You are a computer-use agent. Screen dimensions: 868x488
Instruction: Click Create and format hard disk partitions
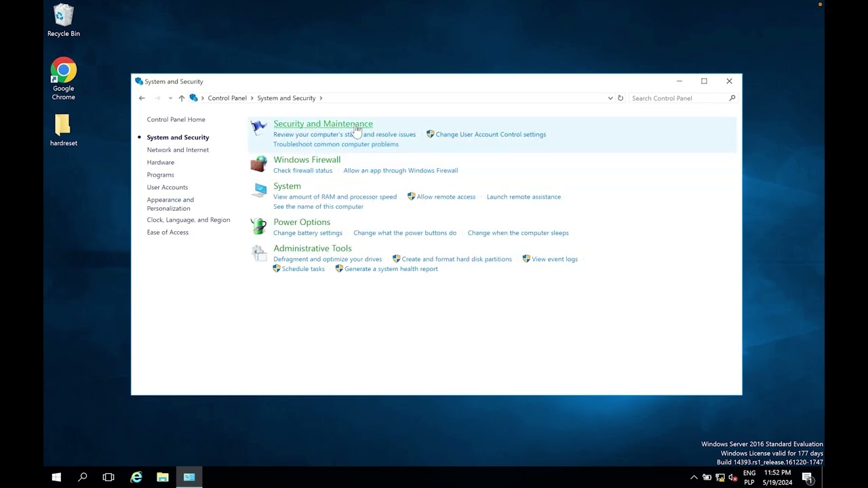(456, 260)
